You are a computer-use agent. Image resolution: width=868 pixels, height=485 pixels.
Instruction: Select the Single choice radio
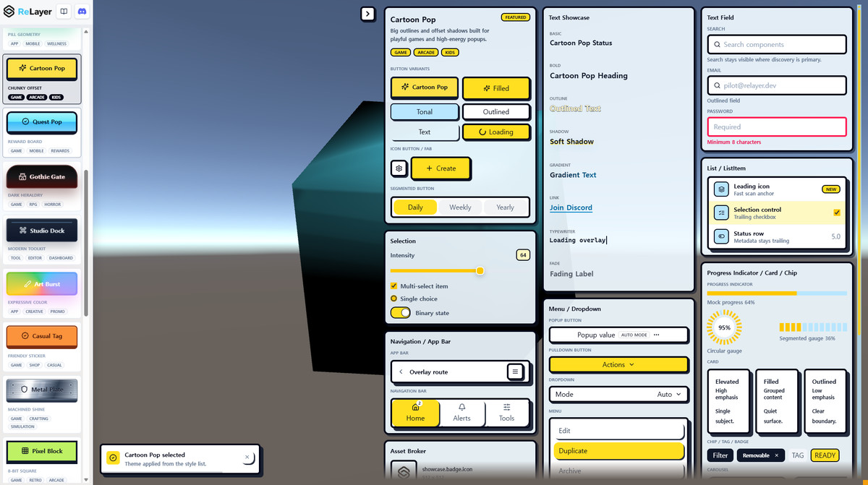(x=394, y=299)
